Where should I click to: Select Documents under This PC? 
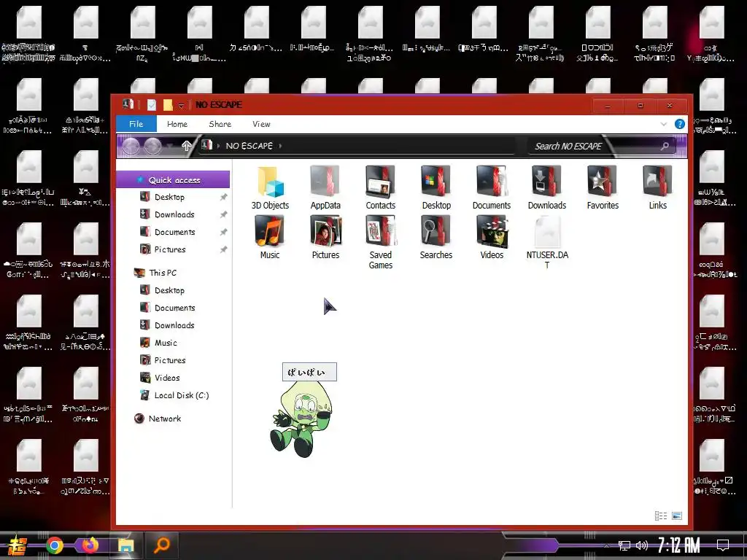pos(175,308)
